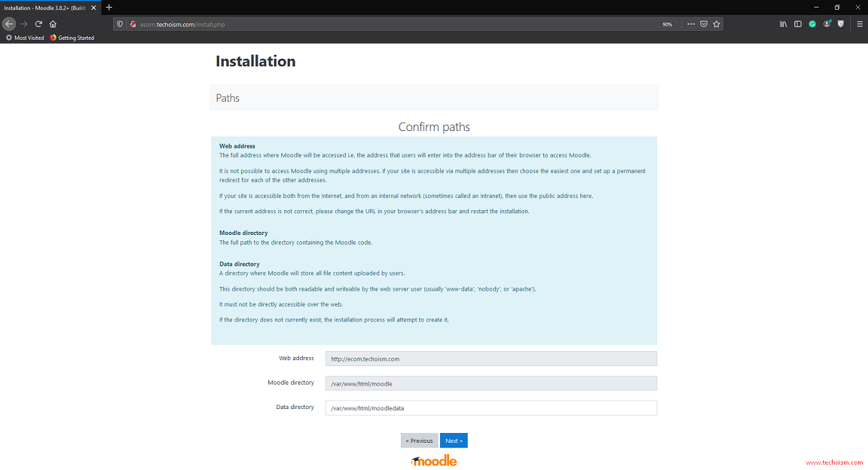Open the Most Visited bookmarks folder
868x470 pixels.
click(x=25, y=38)
